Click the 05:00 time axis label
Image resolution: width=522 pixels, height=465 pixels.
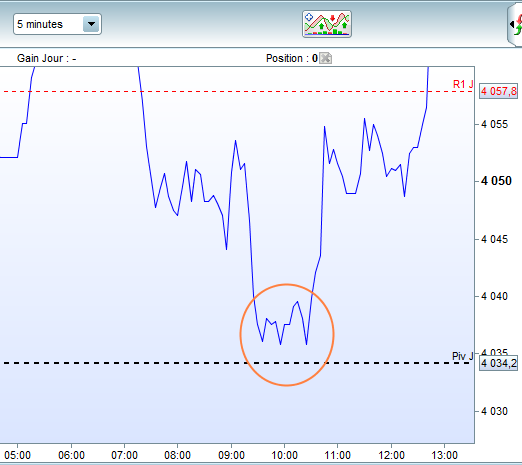(18, 455)
